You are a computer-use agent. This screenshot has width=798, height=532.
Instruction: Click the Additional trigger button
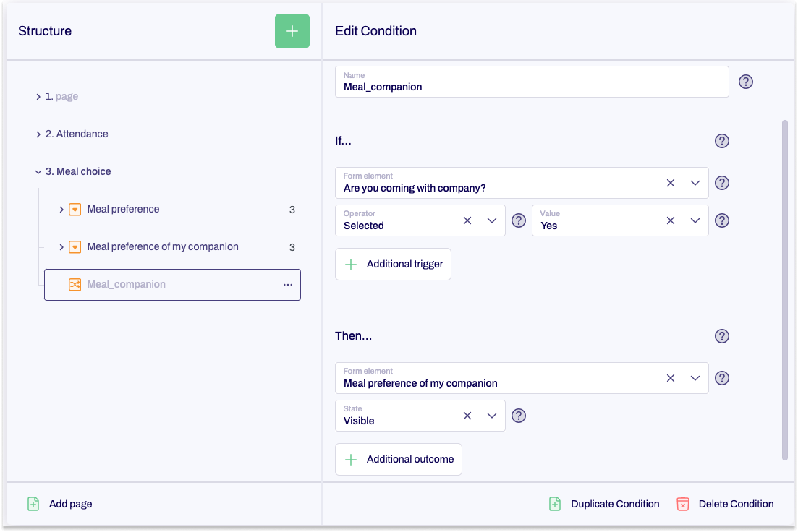point(393,264)
